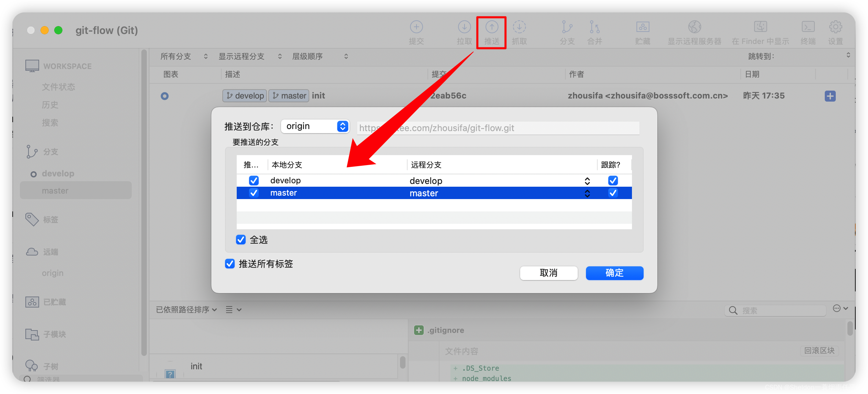Click the develop branch label on commit
Screen dimensions: 868x394
245,96
